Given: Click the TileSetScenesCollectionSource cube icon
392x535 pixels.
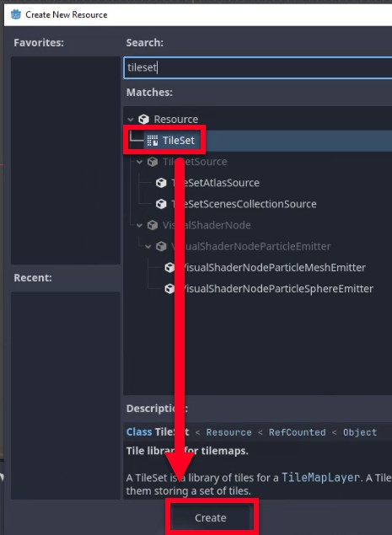Looking at the screenshot, I should 161,204.
